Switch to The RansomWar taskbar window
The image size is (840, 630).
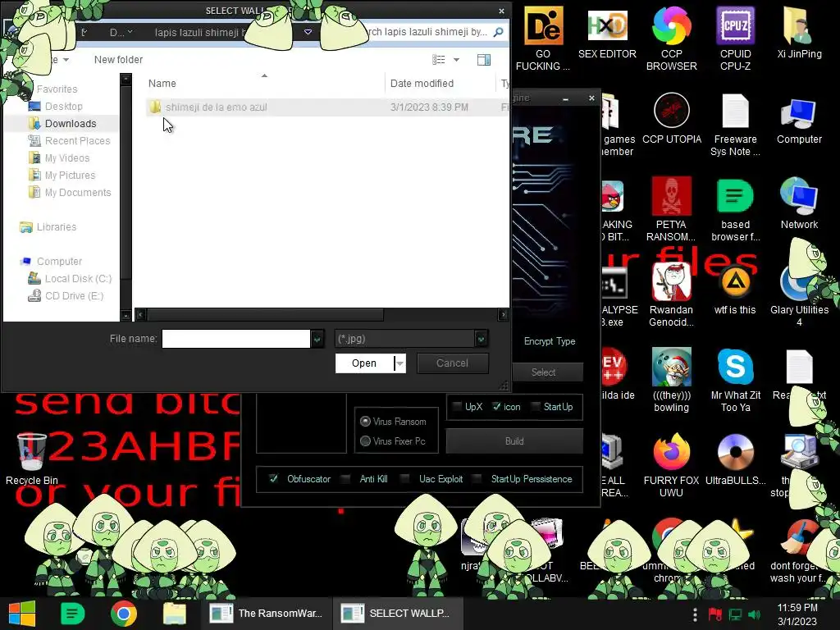pos(267,614)
